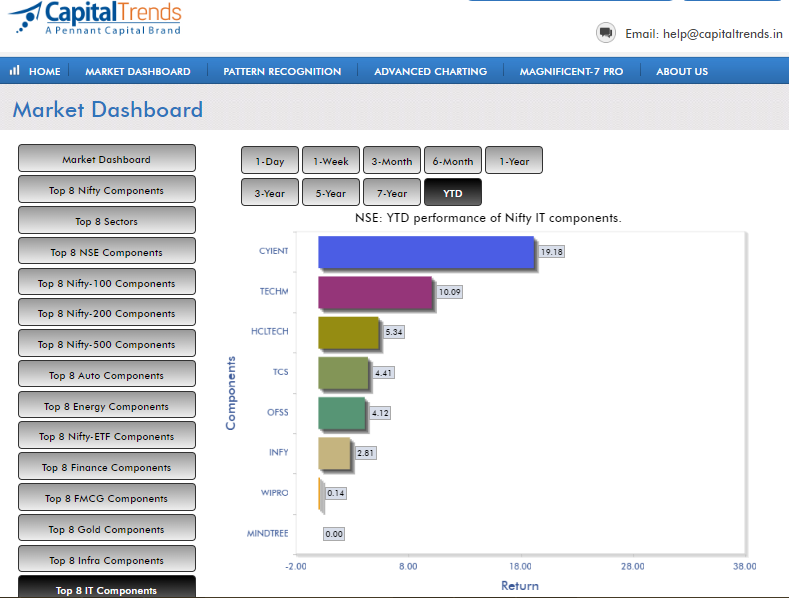Click the bar chart icon next to HOME
Screen dimensions: 789x598
point(15,70)
